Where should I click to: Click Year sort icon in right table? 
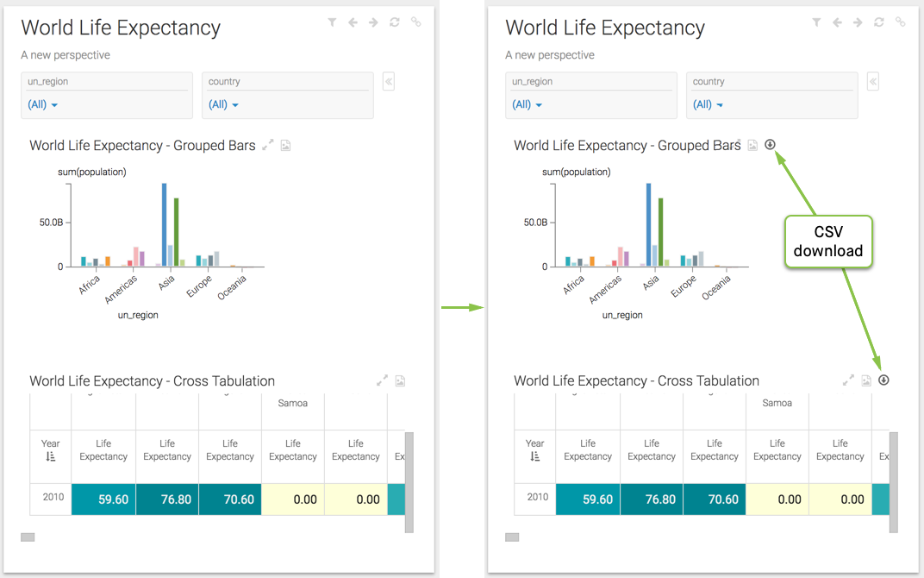click(535, 456)
